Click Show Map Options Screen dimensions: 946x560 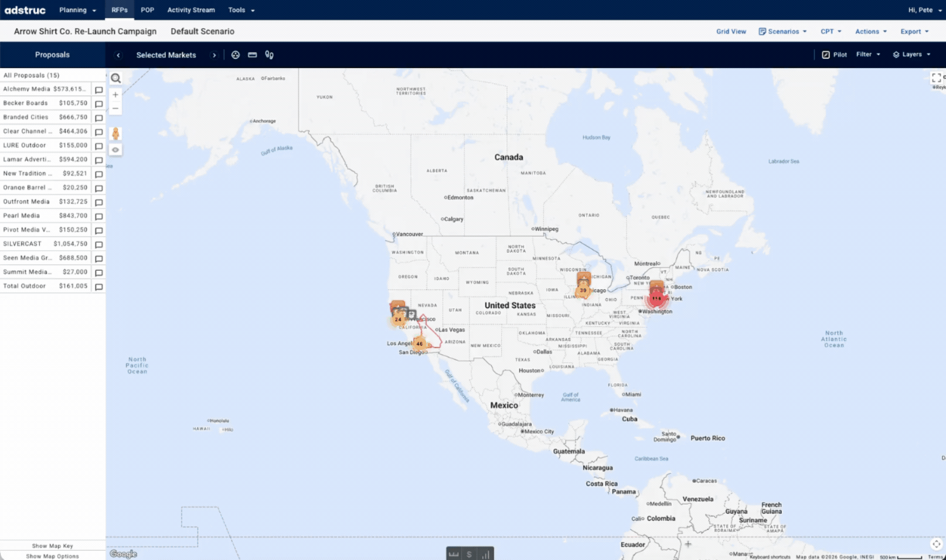point(53,556)
